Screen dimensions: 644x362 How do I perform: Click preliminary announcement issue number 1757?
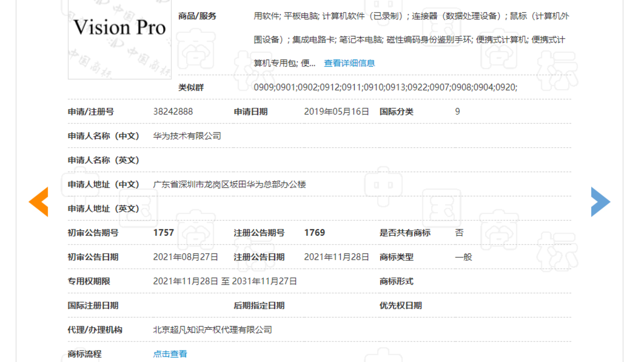pos(164,233)
